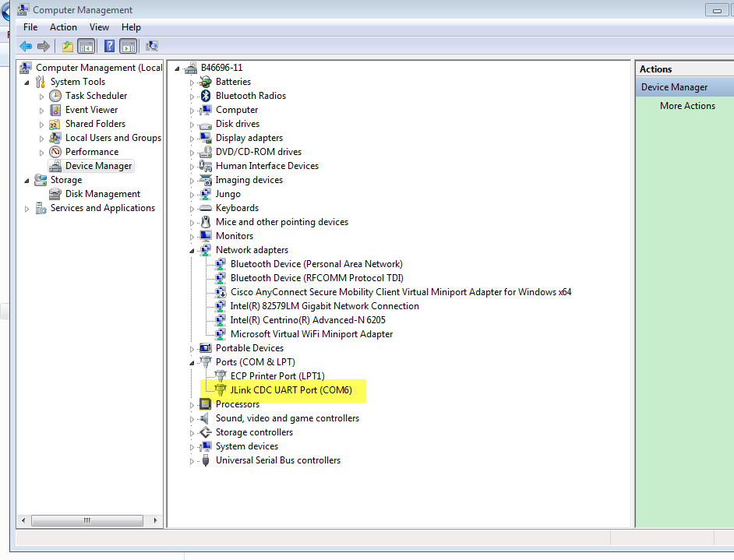Click the Keyboards icon
Viewport: 734px width, 560px height.
pos(205,208)
